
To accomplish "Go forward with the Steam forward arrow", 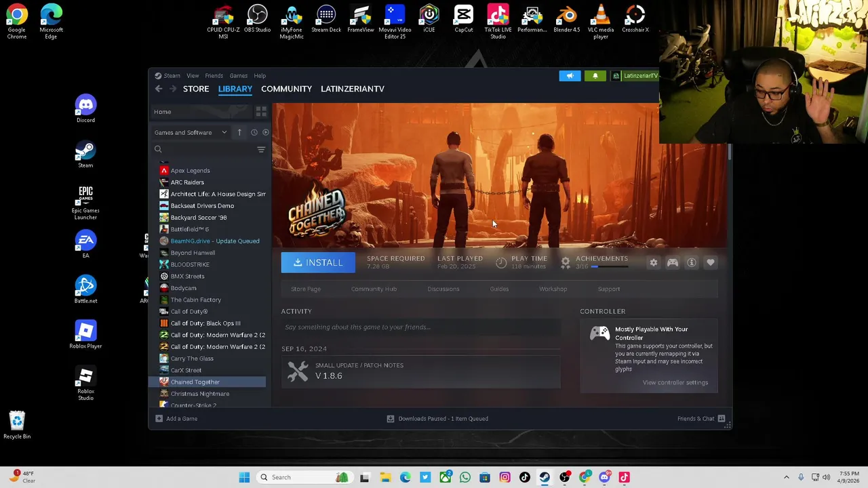I will 172,89.
